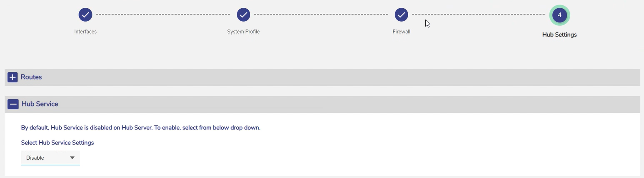Click the "Select Hub Service Settings" field label
644x178 pixels.
point(57,143)
